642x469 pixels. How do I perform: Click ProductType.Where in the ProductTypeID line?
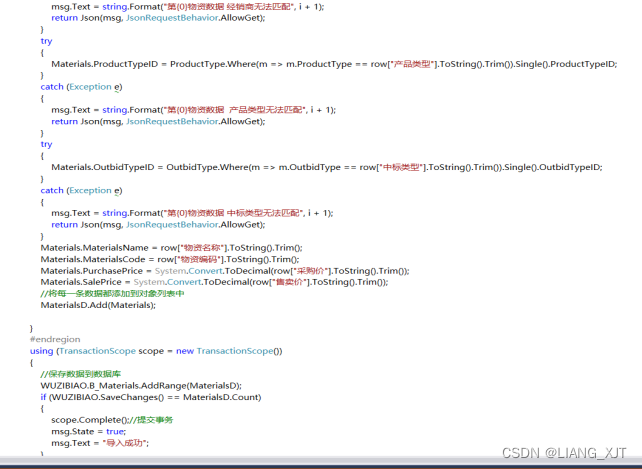213,64
